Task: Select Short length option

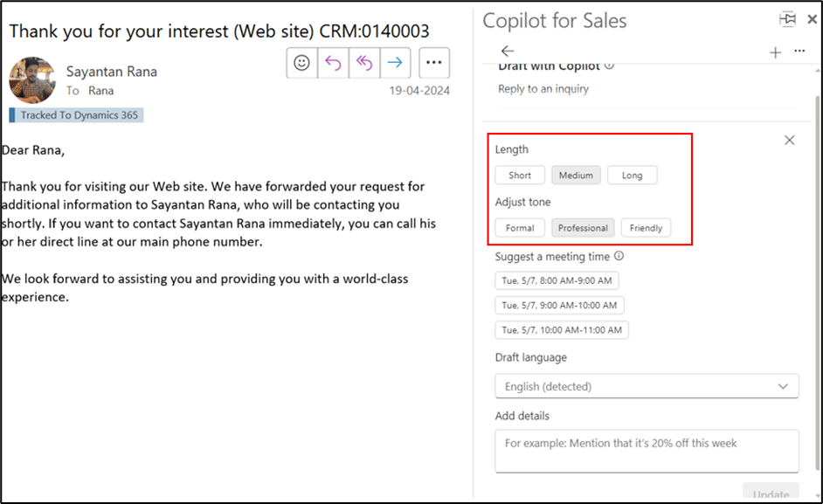Action: point(520,176)
